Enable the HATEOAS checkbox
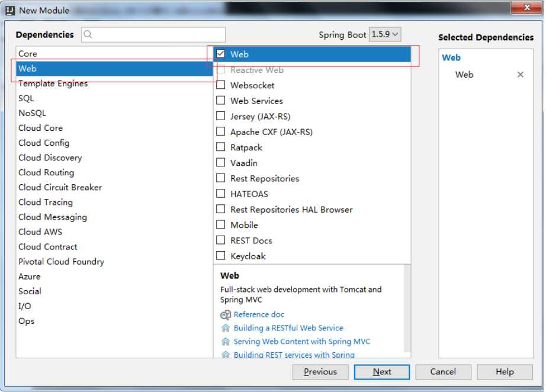This screenshot has width=546, height=392. 220,194
